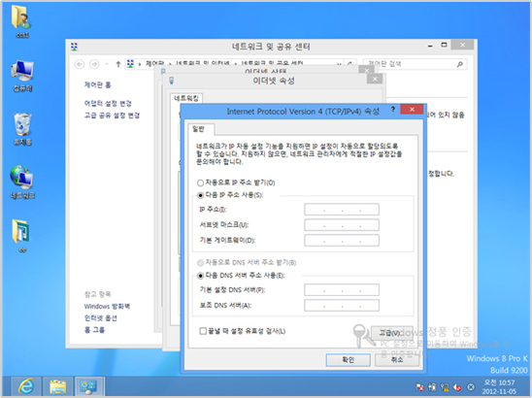The width and height of the screenshot is (532, 398).
Task: Click the help question mark in TCP/IPv4 dialog
Action: pyautogui.click(x=393, y=110)
